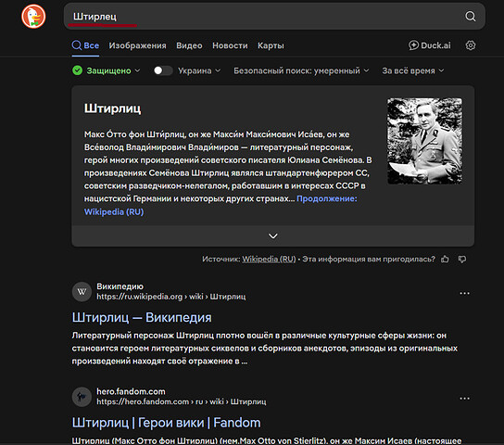
Task: Click snippet starting 'Литературный персонаж Штирлиц'
Action: click(265, 349)
